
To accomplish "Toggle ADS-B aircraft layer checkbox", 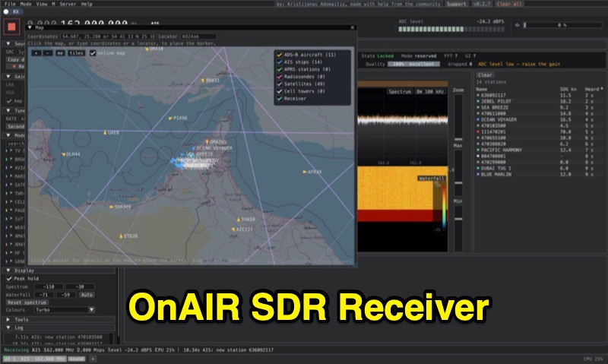I will 279,55.
